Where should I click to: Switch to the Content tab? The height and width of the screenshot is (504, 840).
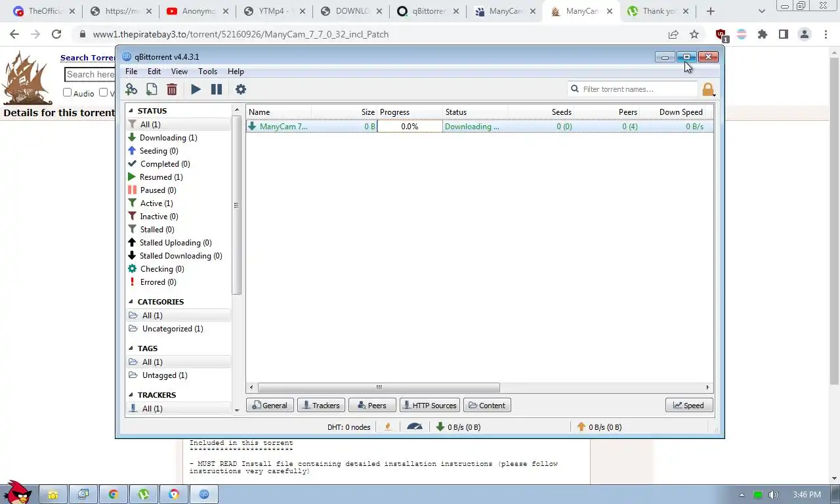pos(487,406)
